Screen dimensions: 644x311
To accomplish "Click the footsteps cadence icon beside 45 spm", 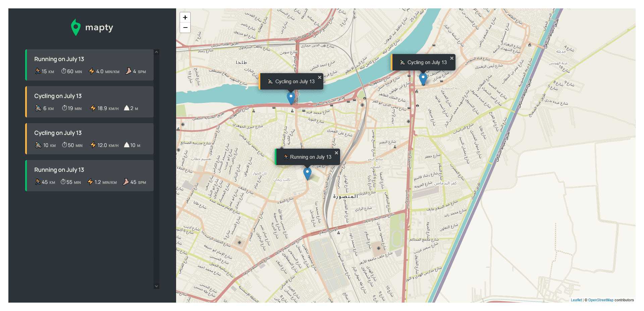I will click(126, 182).
